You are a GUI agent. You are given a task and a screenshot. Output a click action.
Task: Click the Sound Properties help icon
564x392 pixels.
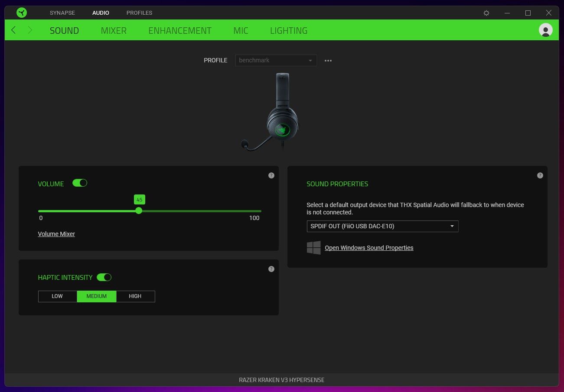(x=540, y=175)
